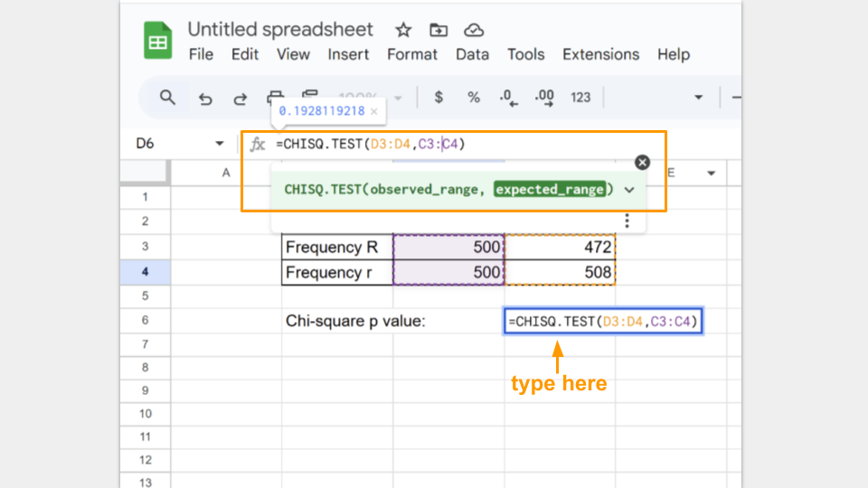Viewport: 868px width, 488px height.
Task: Open the Data menu
Action: click(472, 54)
